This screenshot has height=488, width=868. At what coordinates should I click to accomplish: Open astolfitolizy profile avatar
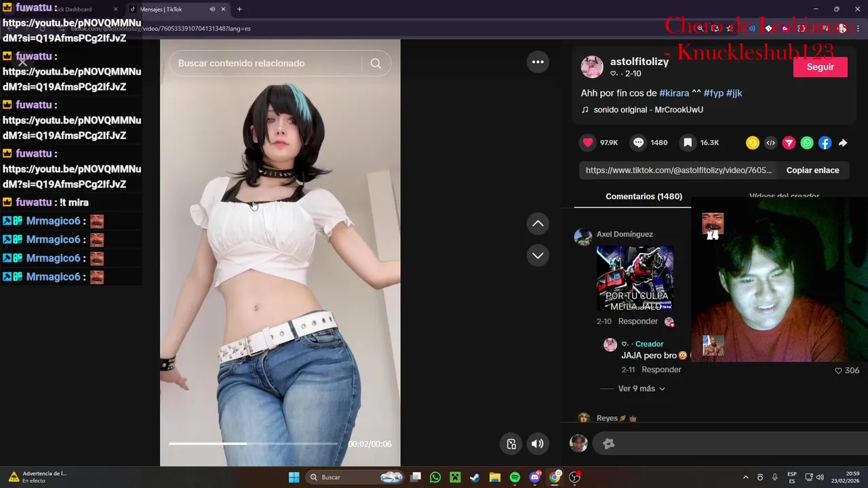(x=592, y=67)
